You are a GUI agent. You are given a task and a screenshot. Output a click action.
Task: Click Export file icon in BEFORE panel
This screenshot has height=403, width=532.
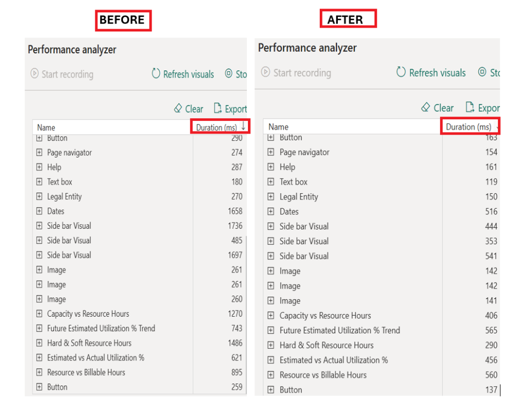click(218, 109)
